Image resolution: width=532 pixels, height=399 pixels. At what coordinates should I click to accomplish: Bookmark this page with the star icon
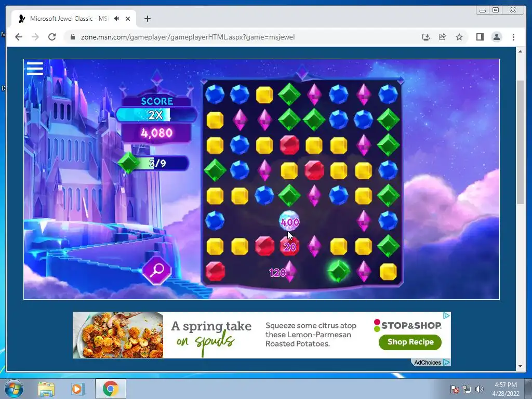tap(459, 37)
